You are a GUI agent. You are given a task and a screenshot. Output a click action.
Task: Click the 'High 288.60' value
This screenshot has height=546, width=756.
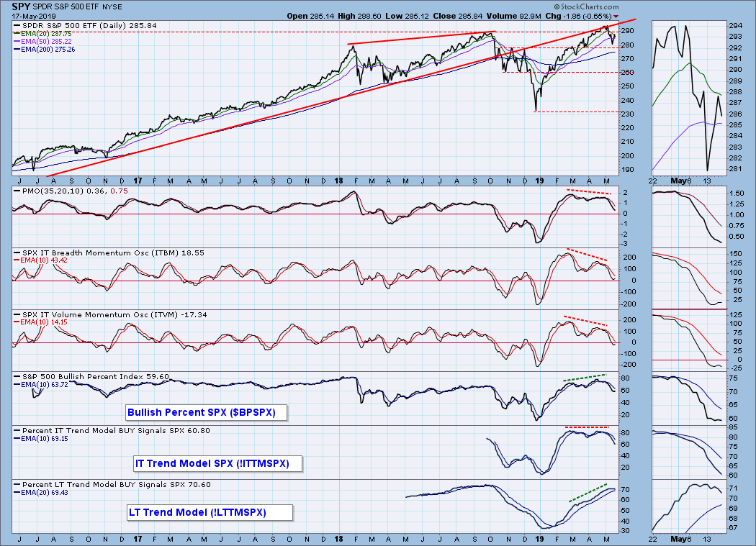pyautogui.click(x=359, y=16)
